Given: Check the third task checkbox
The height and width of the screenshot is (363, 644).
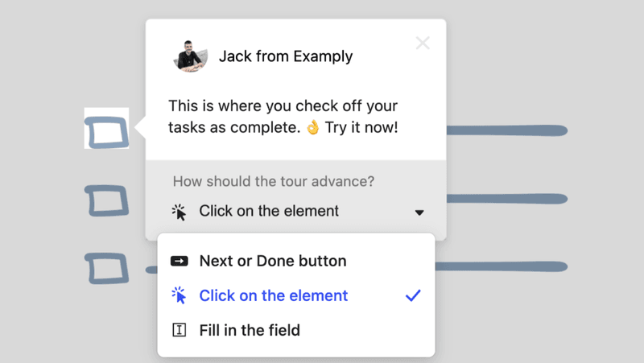Looking at the screenshot, I should 106,268.
